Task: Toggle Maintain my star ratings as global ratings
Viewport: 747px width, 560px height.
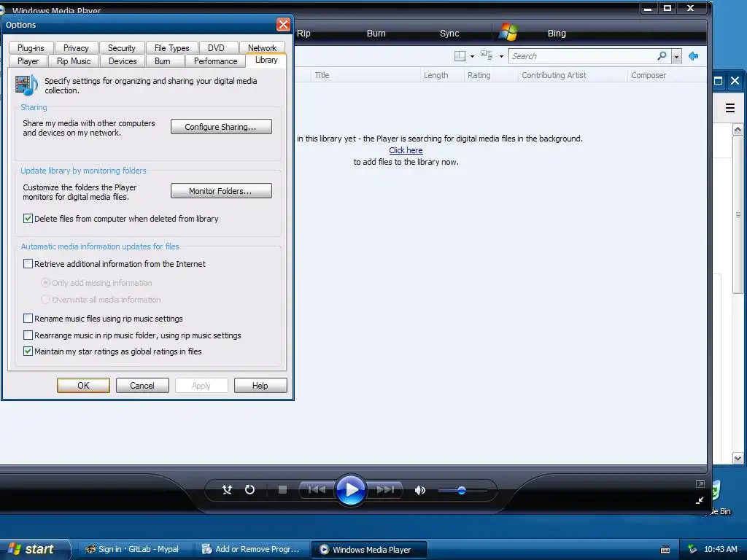Action: point(28,351)
